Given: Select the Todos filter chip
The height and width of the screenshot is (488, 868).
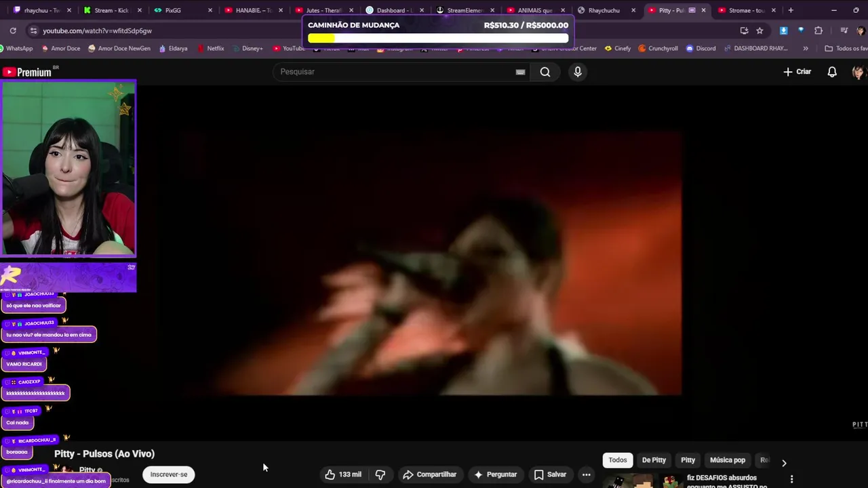Looking at the screenshot, I should [x=618, y=460].
